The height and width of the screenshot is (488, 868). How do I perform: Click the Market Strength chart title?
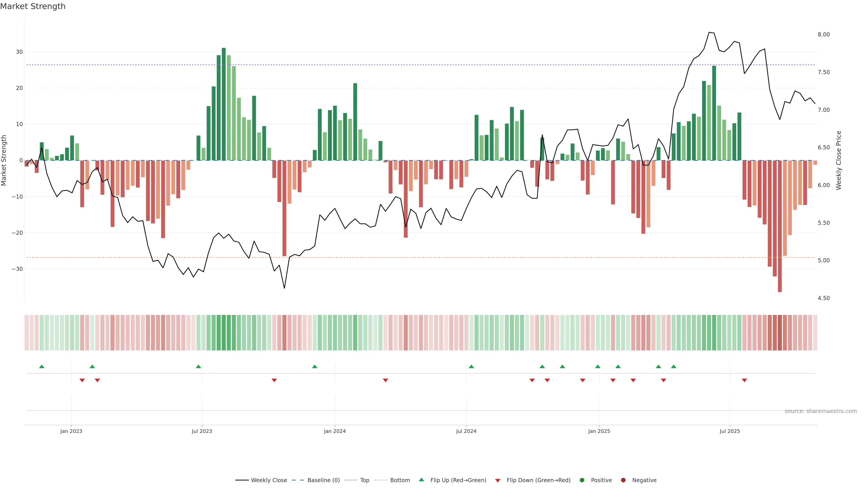point(33,6)
